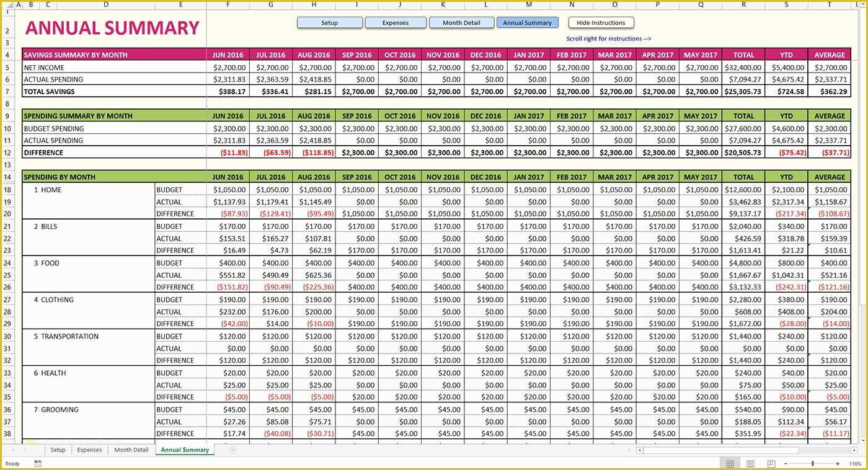Image resolution: width=868 pixels, height=470 pixels.
Task: Click the zoom out minus icon
Action: click(786, 464)
